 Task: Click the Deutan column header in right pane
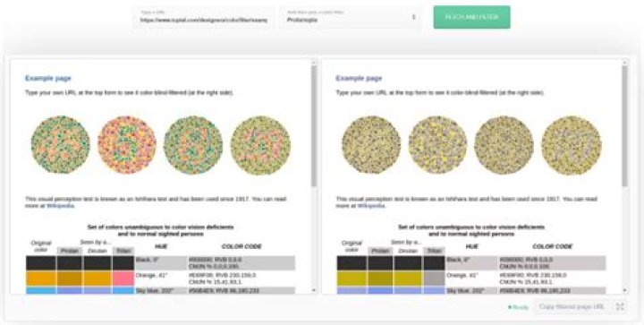tap(408, 251)
